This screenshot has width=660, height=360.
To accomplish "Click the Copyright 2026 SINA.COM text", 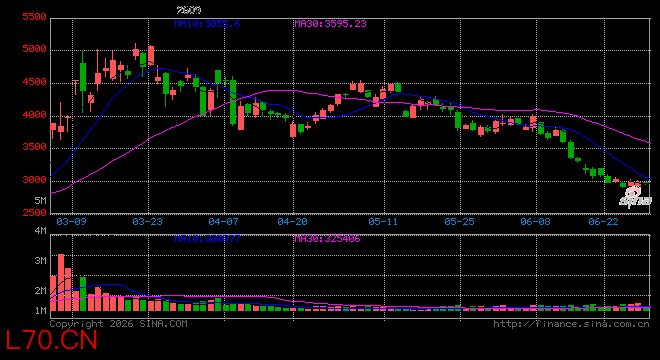I will pyautogui.click(x=119, y=324).
